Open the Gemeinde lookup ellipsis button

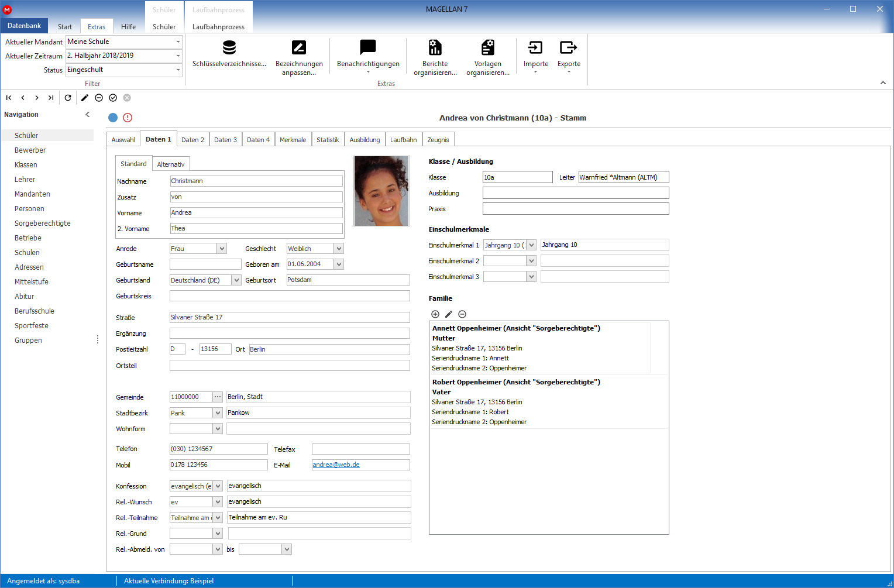point(218,397)
